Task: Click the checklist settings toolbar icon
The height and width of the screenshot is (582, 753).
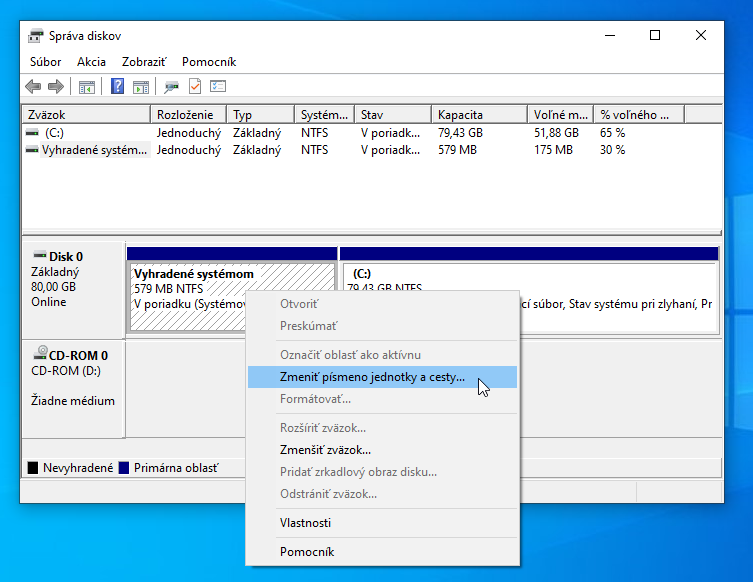Action: 218,87
